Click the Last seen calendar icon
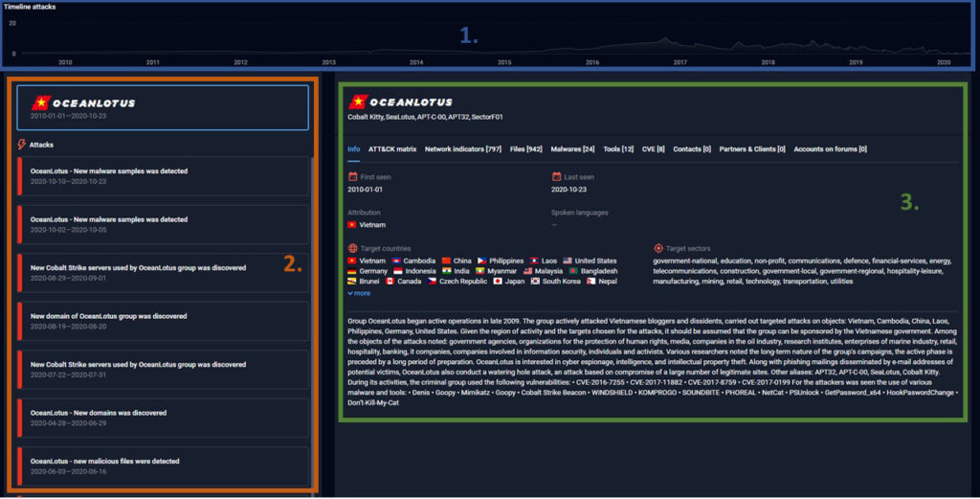The height and width of the screenshot is (499, 980). coord(556,177)
